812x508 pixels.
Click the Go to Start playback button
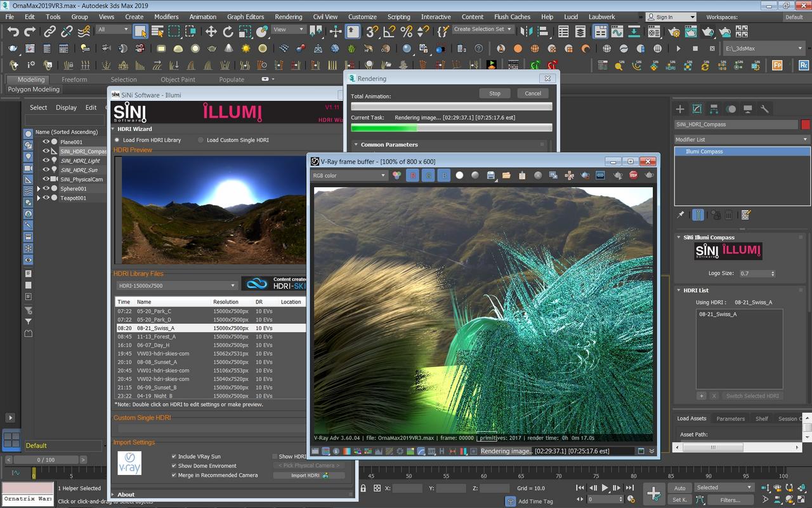click(x=580, y=488)
